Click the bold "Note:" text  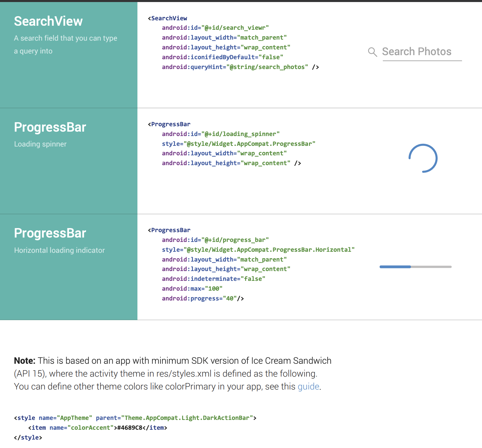[25, 361]
